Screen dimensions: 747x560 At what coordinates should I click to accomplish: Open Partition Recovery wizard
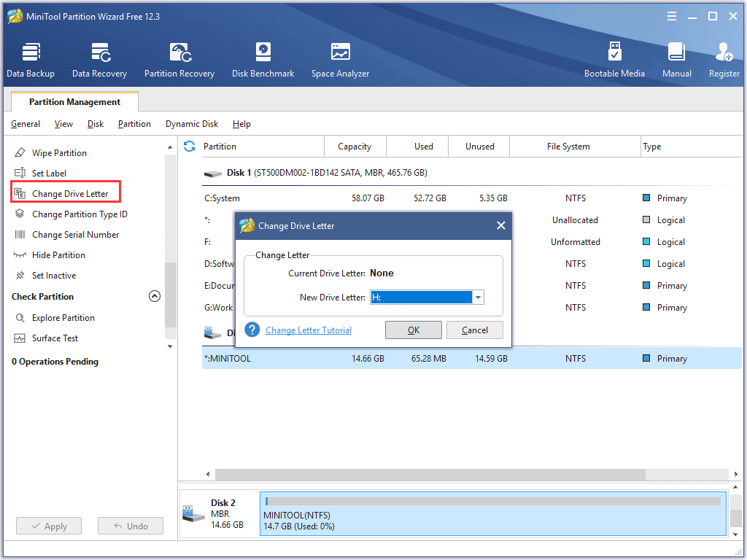click(179, 60)
